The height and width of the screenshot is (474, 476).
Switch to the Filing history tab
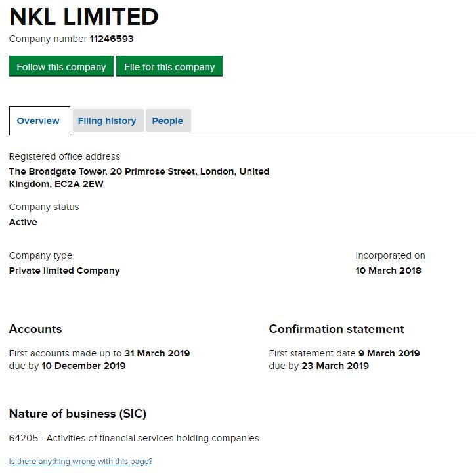point(107,121)
